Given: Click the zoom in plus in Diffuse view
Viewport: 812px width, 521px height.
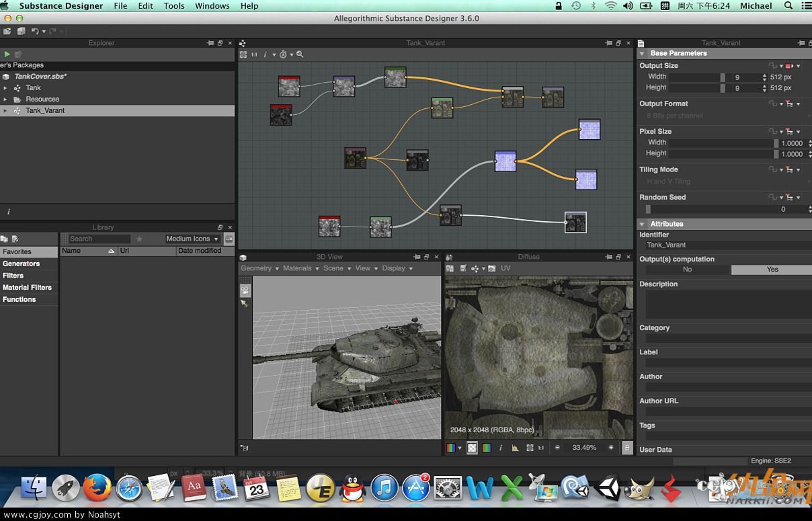Looking at the screenshot, I should pos(611,448).
